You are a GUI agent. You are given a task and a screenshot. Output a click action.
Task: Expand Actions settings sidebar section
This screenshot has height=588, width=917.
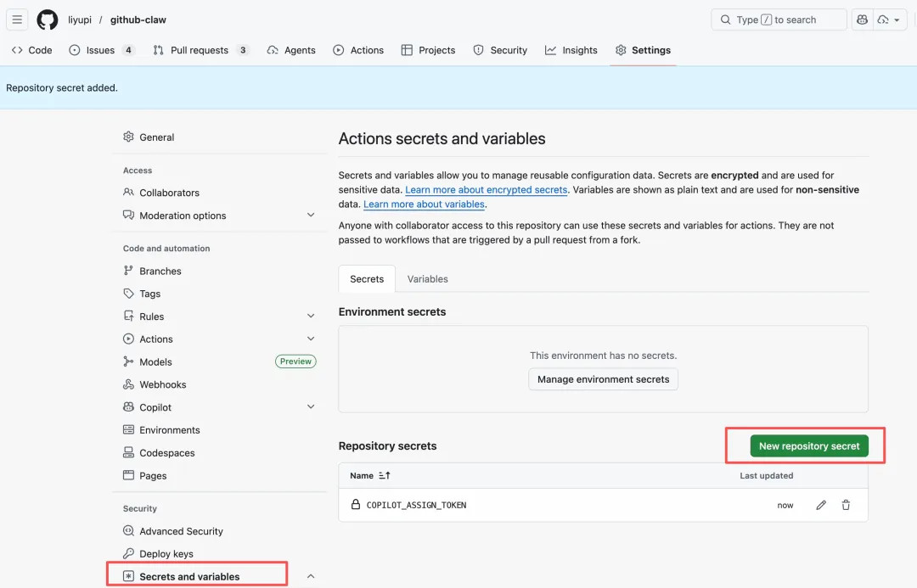311,339
